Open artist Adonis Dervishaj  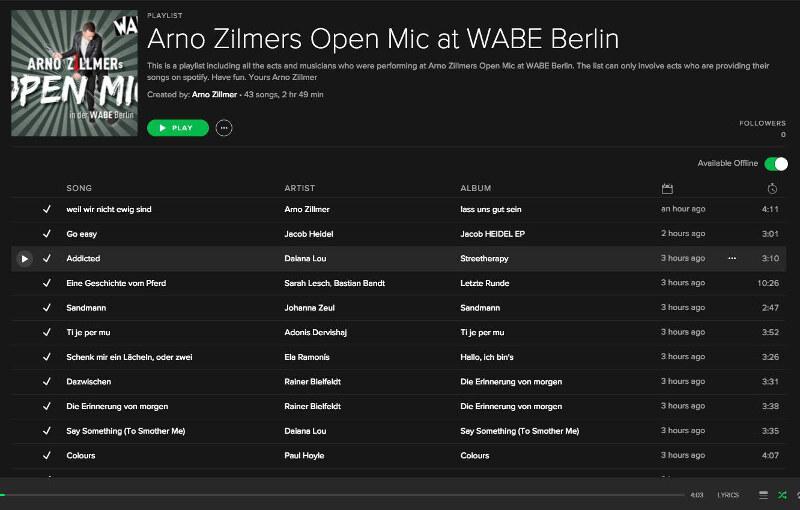click(315, 332)
